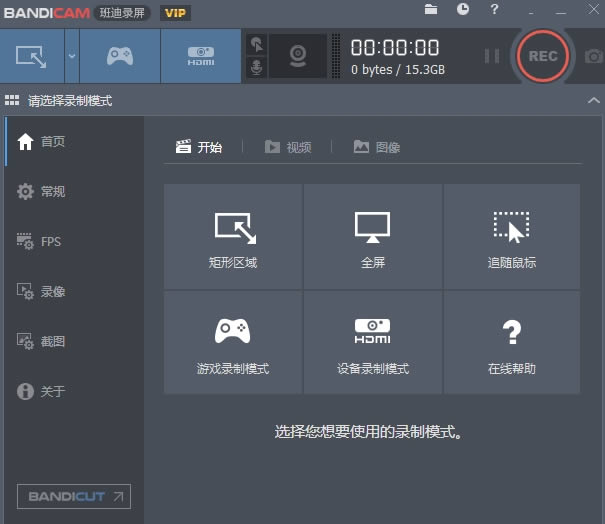605x524 pixels.
Task: Start recording with the REC button
Action: coord(543,56)
